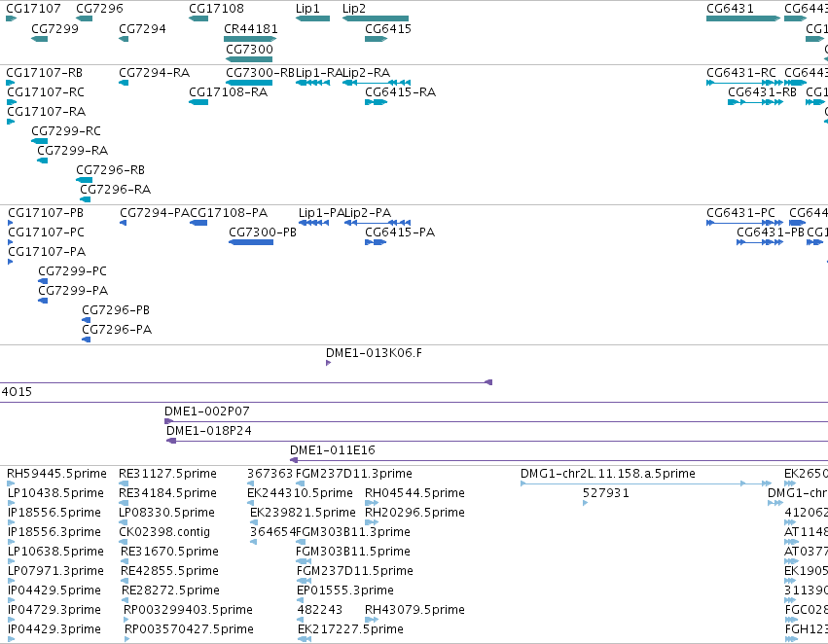Viewport: 828px width, 644px height.
Task: Click the CG7294 gene glyph
Action: click(125, 39)
